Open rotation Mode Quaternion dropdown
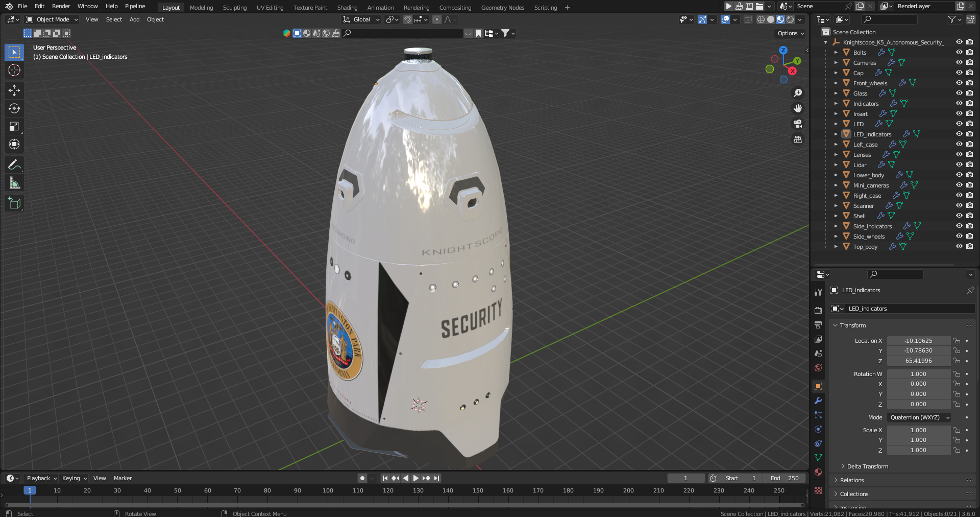Image resolution: width=980 pixels, height=517 pixels. tap(919, 417)
